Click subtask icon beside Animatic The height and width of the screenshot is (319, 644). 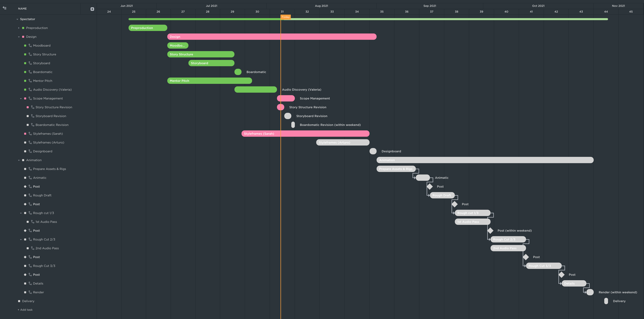pyautogui.click(x=30, y=177)
